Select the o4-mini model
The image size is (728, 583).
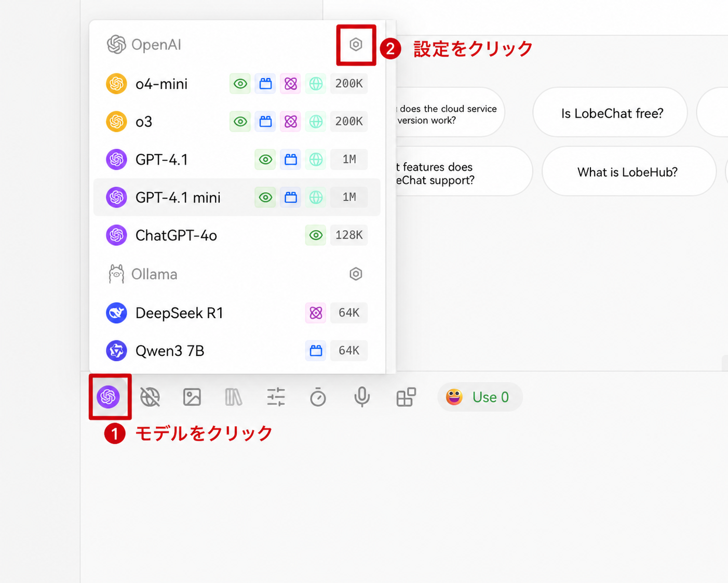237,84
